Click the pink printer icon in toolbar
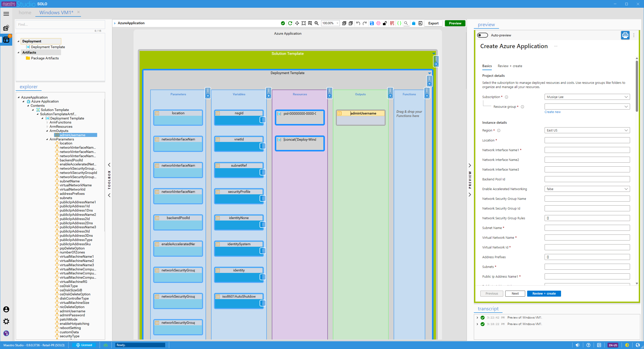 point(378,23)
